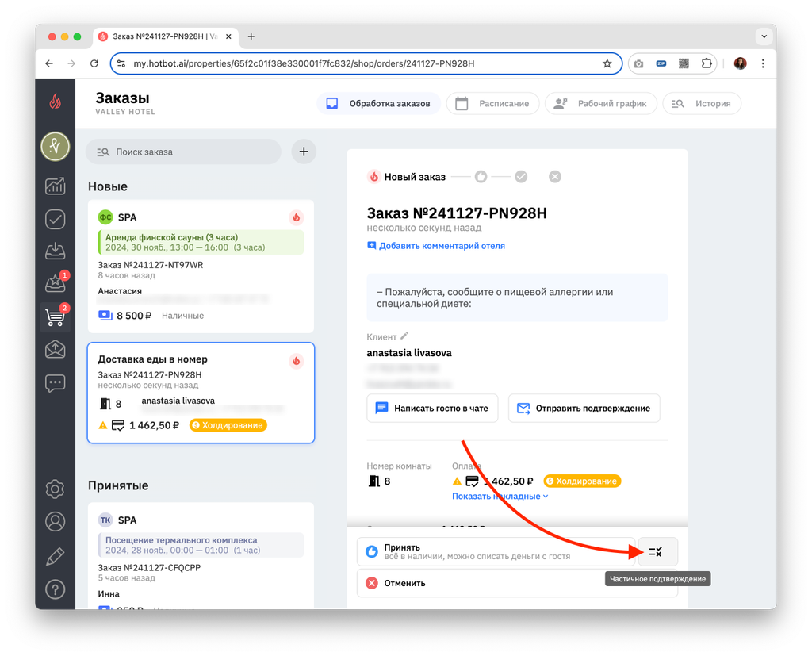Image resolution: width=812 pixels, height=656 pixels.
Task: Click flame icon on Доставка еды card
Action: (297, 361)
